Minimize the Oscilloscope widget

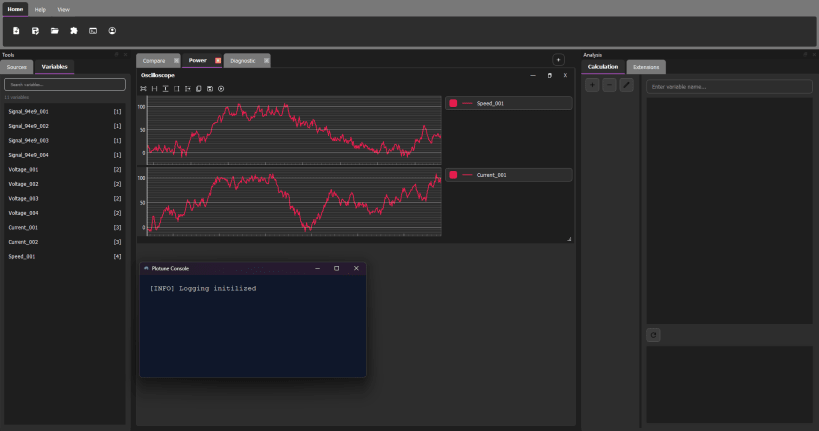[533, 76]
